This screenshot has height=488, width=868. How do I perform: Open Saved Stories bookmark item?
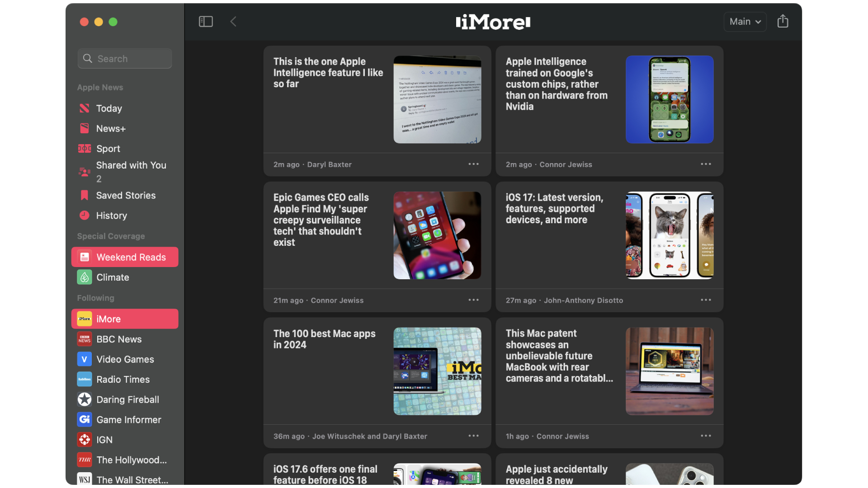(126, 196)
